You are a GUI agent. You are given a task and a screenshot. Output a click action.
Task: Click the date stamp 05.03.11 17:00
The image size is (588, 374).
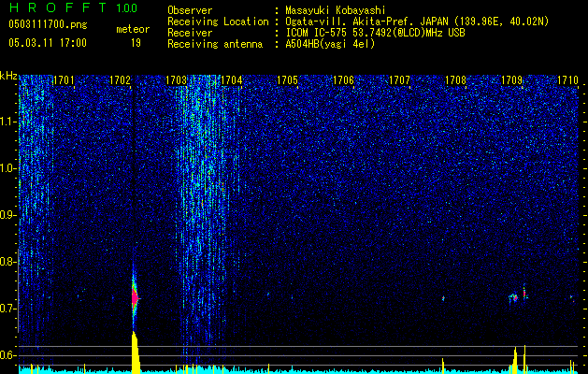48,43
